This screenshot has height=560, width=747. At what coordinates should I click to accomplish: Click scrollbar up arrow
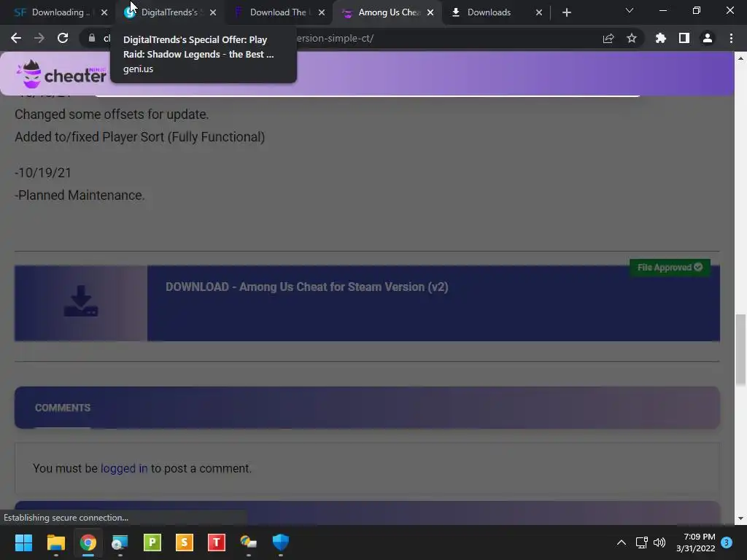[740, 58]
